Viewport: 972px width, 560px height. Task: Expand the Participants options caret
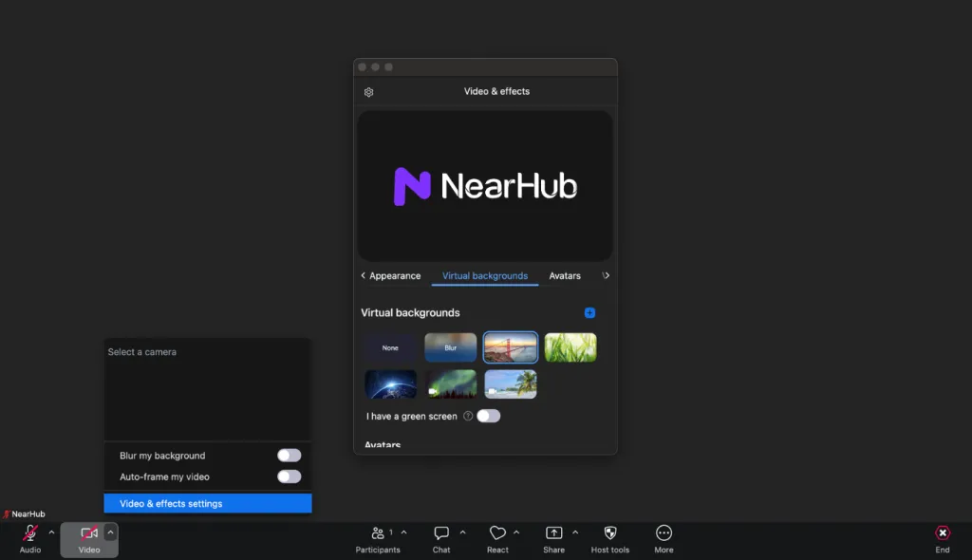(404, 532)
